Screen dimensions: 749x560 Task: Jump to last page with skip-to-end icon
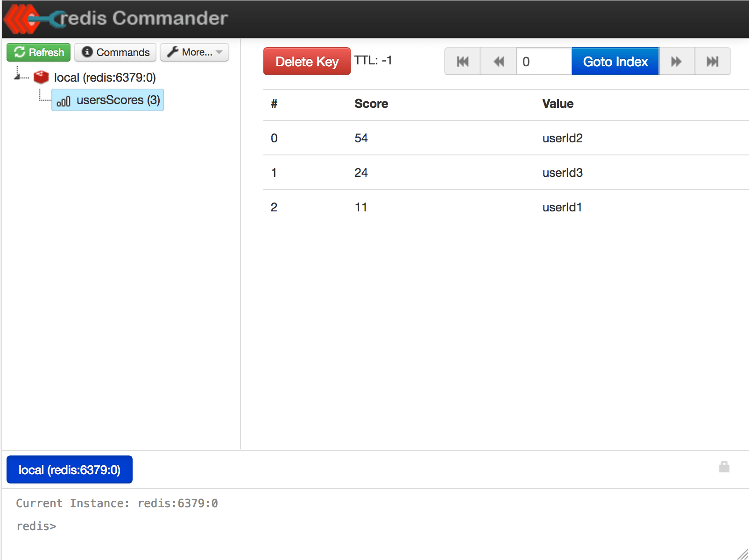click(x=712, y=61)
